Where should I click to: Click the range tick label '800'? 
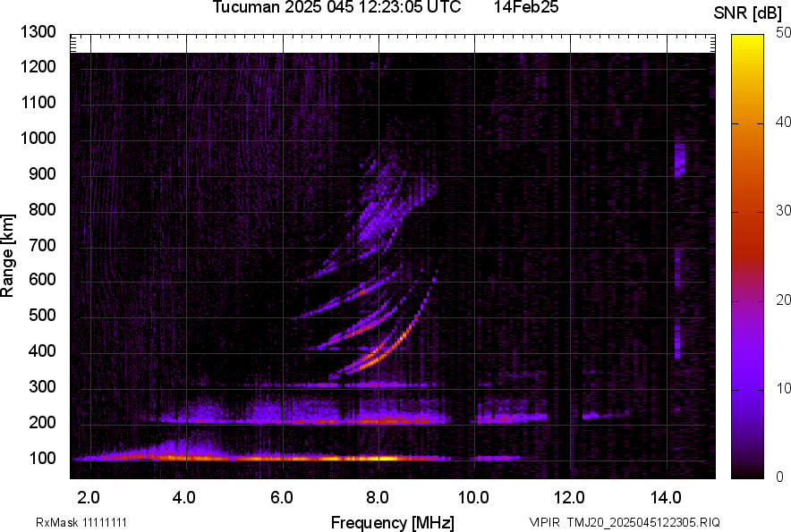coord(42,209)
